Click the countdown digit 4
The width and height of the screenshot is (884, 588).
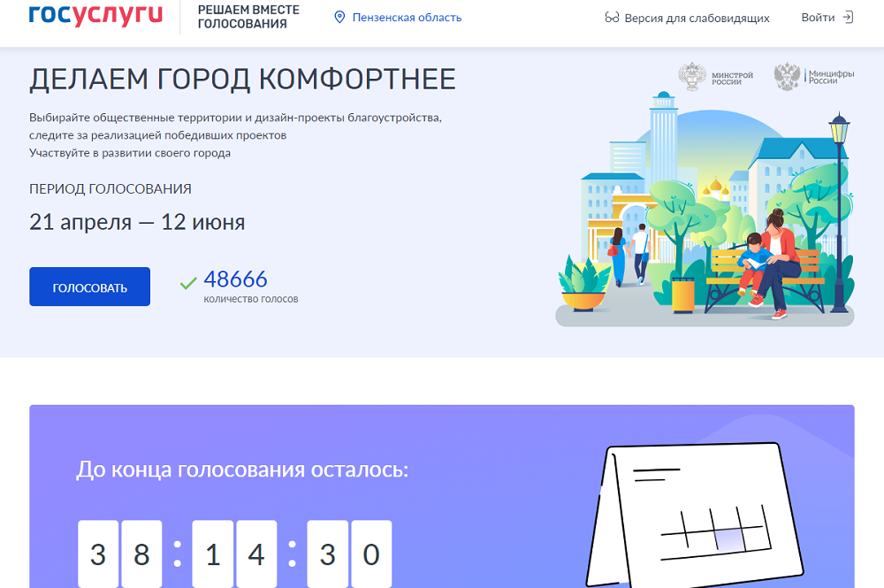pos(256,554)
